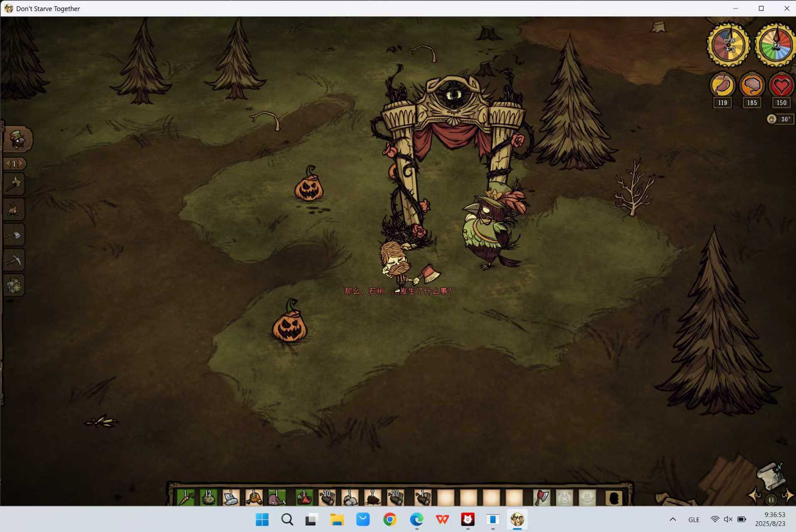The width and height of the screenshot is (796, 532).
Task: Click the empty head hat equip slot
Action: point(587,497)
